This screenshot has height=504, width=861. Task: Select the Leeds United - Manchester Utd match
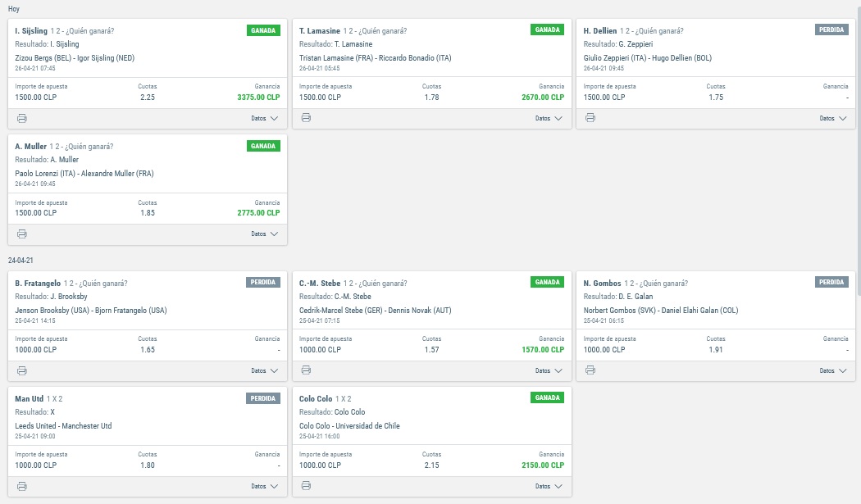point(63,426)
